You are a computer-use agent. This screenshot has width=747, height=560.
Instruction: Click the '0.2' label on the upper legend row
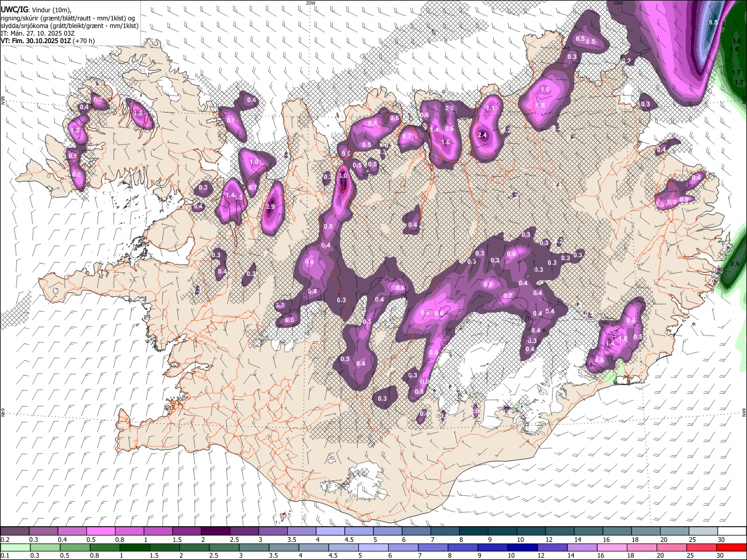(x=5, y=540)
